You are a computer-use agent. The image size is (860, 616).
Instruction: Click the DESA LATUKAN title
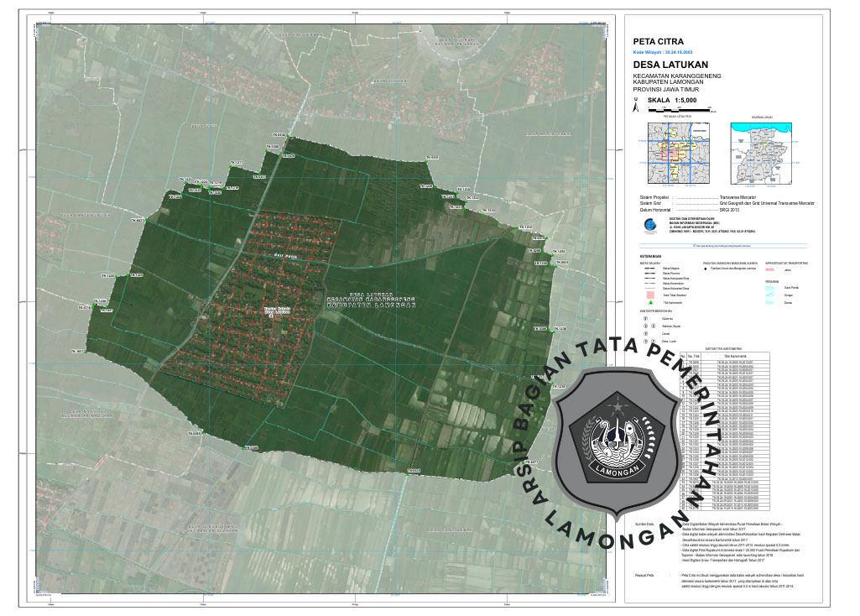671,65
